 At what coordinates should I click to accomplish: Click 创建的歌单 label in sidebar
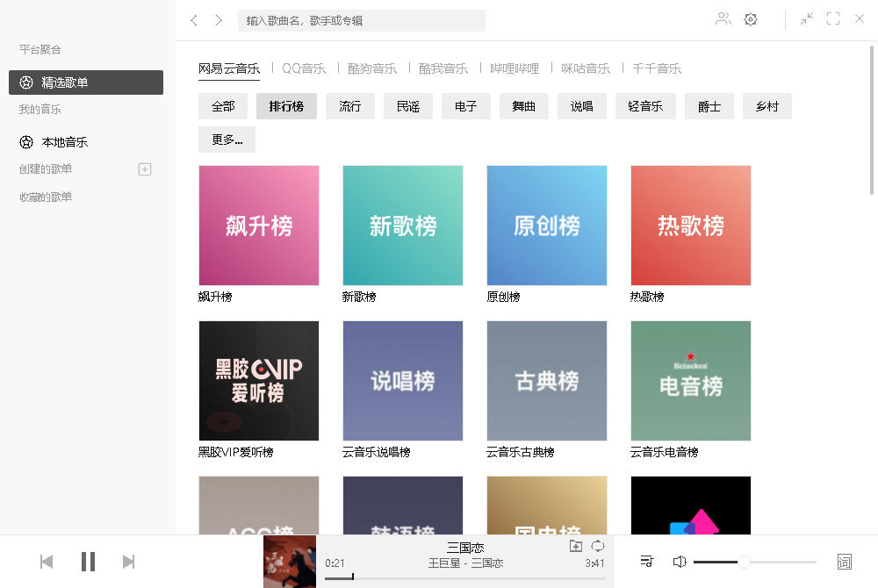46,169
